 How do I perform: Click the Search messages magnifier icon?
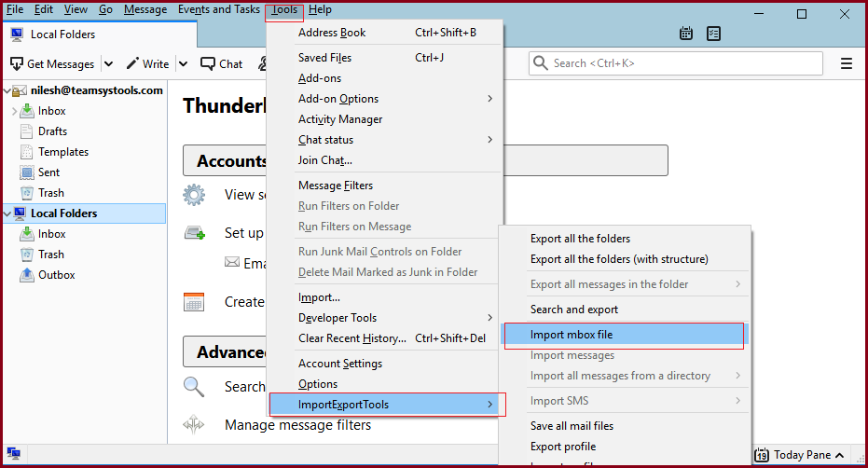194,387
